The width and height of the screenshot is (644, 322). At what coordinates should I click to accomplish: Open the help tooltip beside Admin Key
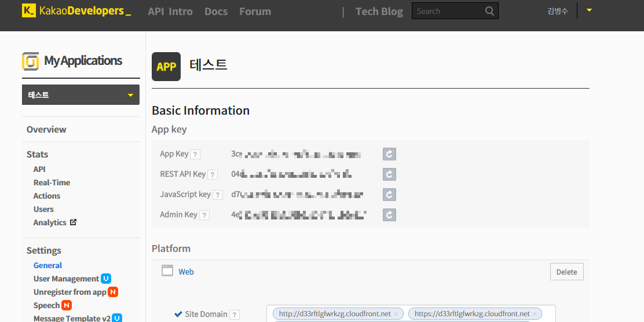click(x=204, y=215)
